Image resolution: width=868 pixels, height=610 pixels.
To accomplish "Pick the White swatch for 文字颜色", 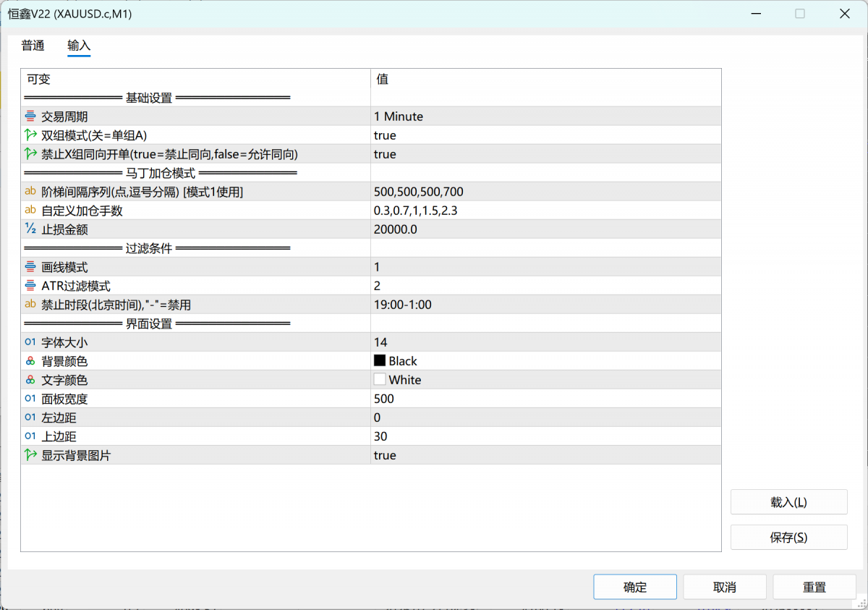I will (x=380, y=379).
